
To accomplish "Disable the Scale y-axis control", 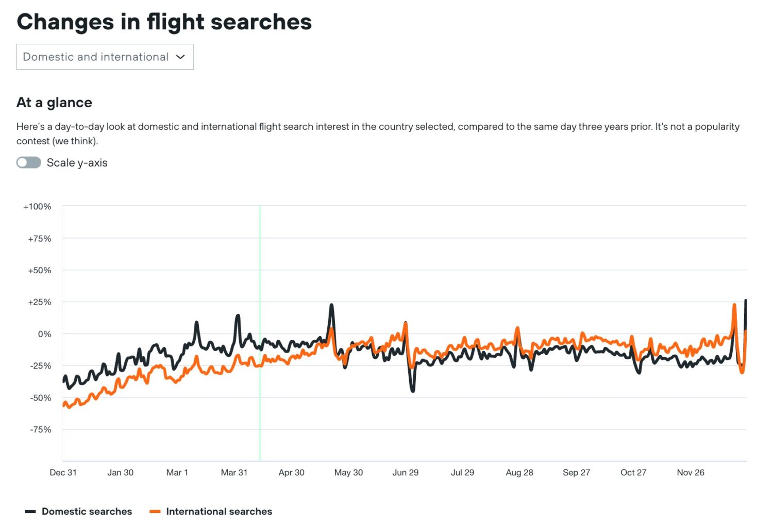I will (28, 162).
